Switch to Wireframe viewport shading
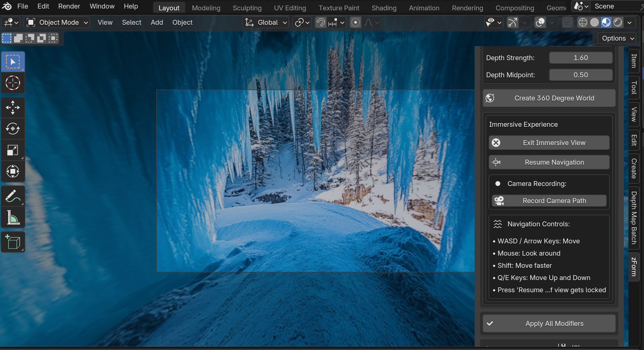This screenshot has height=350, width=644. click(583, 22)
